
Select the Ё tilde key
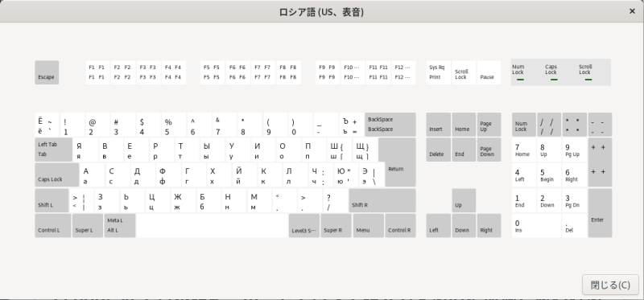tap(47, 125)
